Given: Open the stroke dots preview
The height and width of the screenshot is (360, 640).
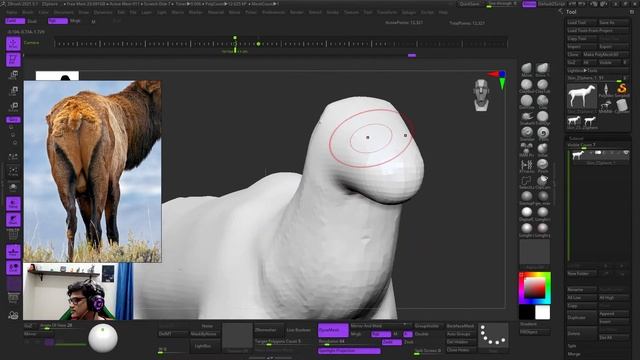Looking at the screenshot, I should (493, 337).
